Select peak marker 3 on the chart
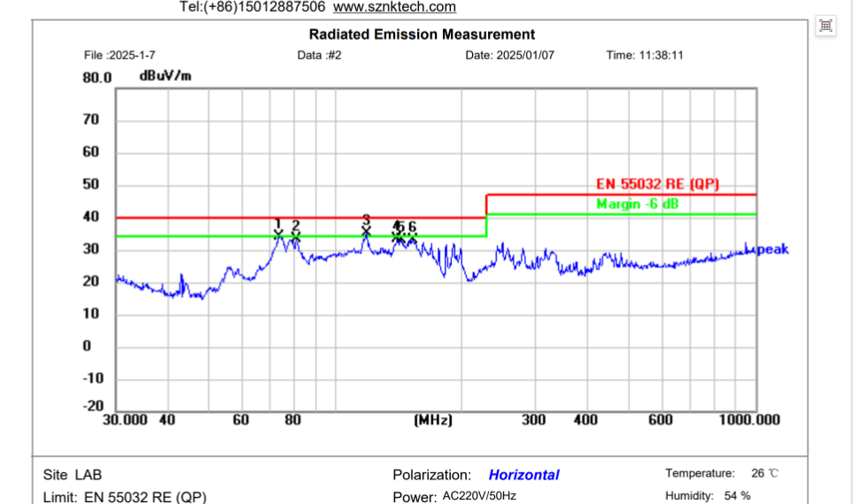The height and width of the screenshot is (504, 853). click(366, 230)
